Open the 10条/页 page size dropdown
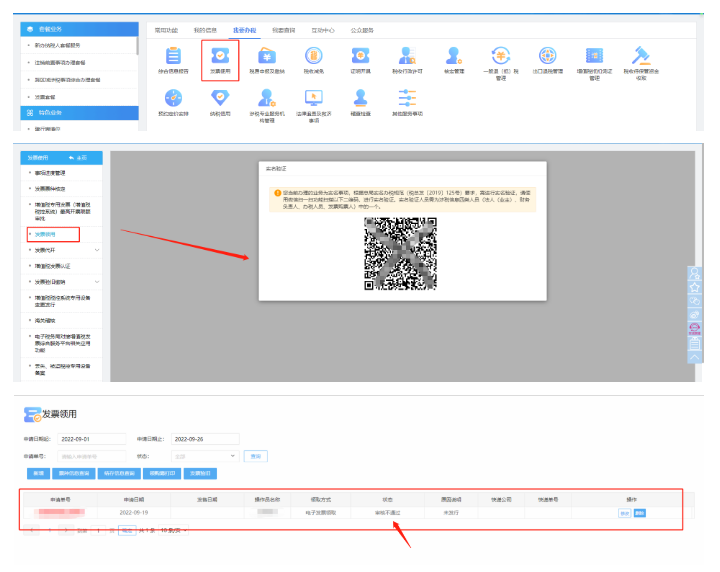This screenshot has height=572, width=720. click(x=174, y=530)
